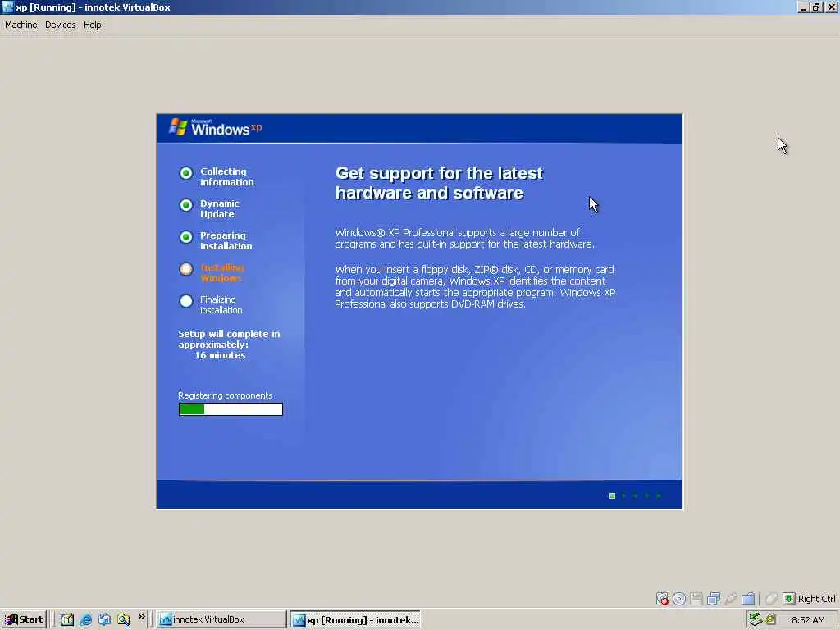
Task: Click the network adapters status icon
Action: 713,598
